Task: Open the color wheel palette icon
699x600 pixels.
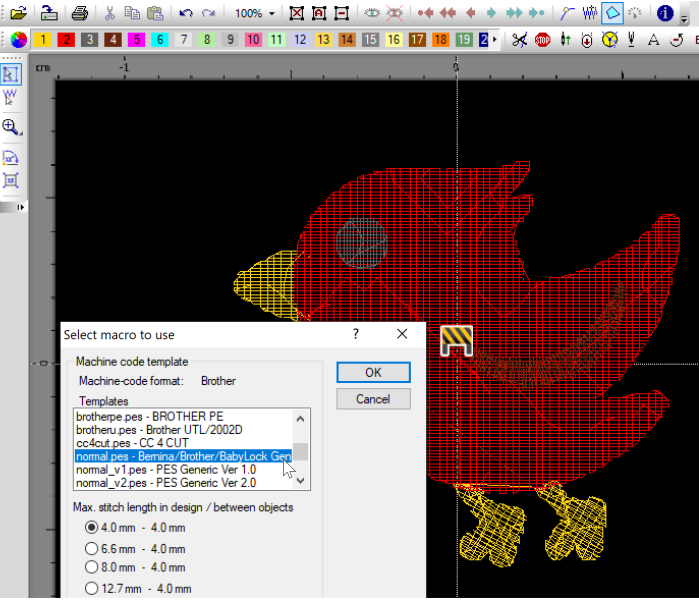Action: click(19, 40)
